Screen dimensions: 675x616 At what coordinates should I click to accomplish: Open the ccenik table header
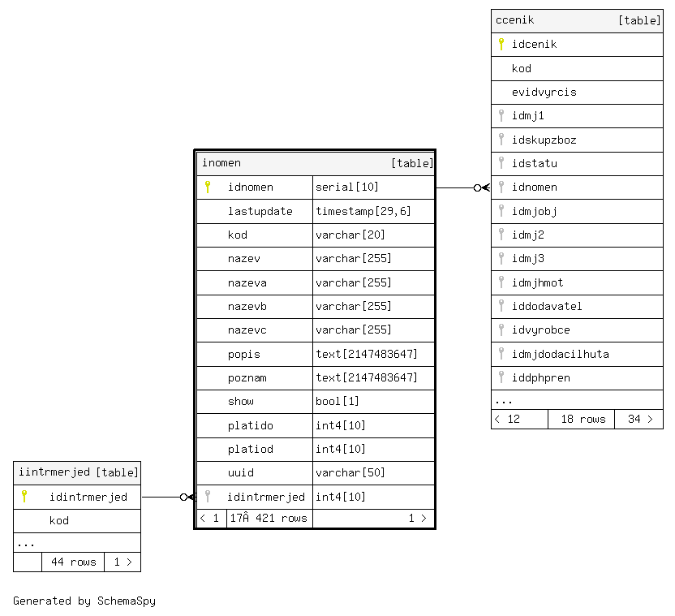(577, 20)
